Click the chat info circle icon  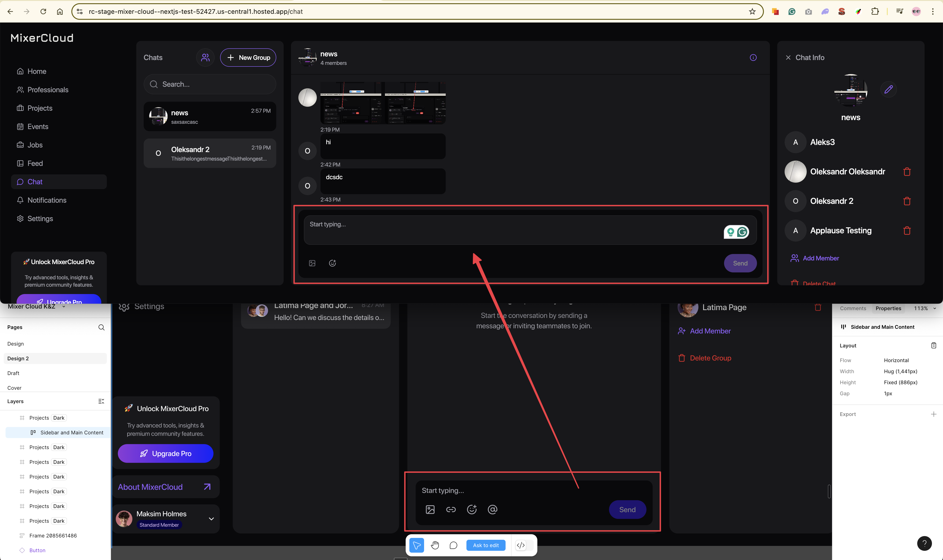pos(753,57)
